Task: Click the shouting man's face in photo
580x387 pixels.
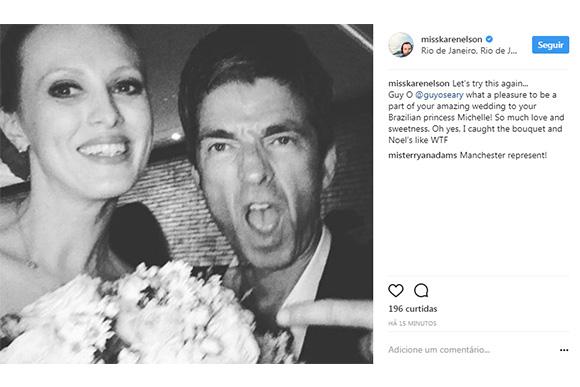Action: pos(259,166)
